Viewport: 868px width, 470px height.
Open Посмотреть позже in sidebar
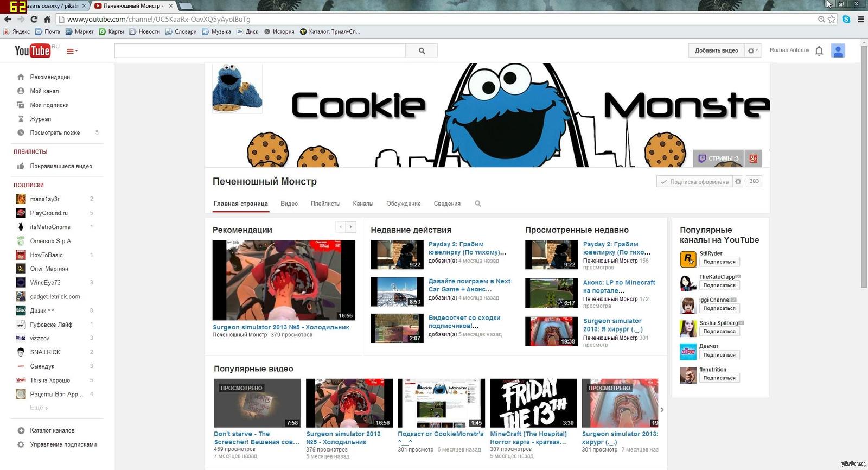(x=55, y=132)
